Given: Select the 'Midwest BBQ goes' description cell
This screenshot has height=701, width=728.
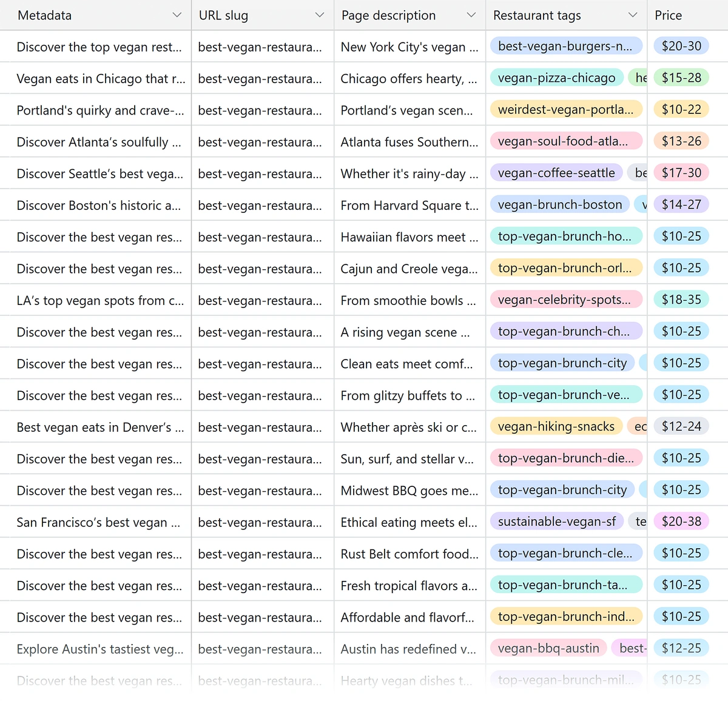Looking at the screenshot, I should coord(409,491).
